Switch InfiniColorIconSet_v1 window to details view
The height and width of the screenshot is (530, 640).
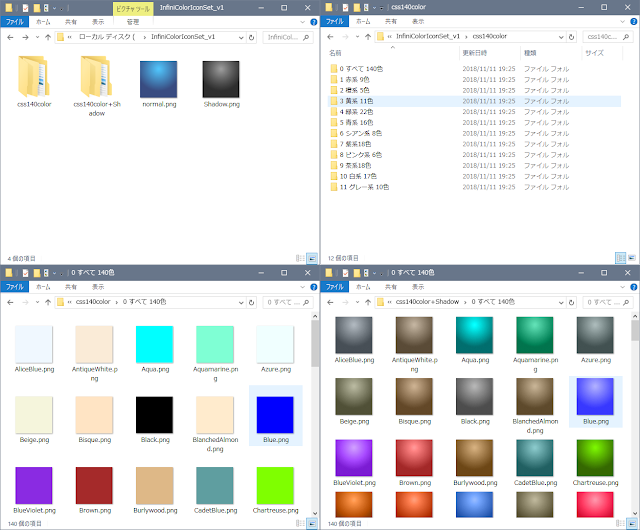click(300, 258)
